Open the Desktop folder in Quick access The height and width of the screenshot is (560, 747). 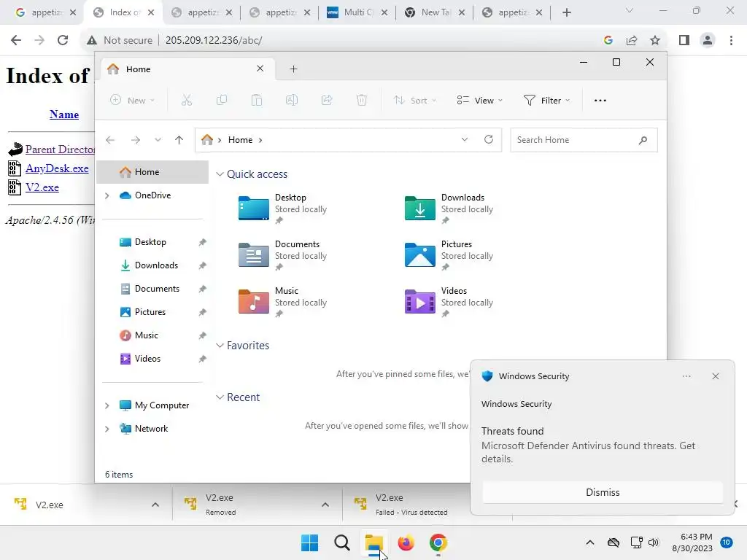click(x=284, y=209)
